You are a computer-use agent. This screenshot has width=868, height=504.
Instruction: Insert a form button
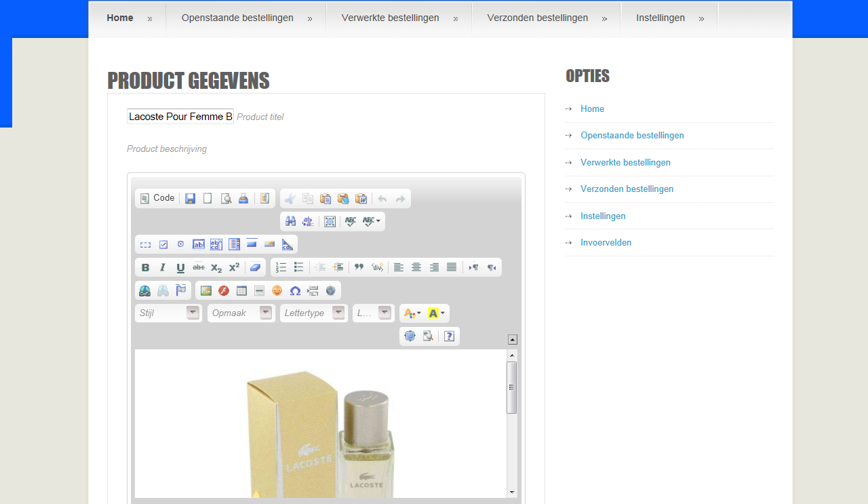pyautogui.click(x=252, y=244)
